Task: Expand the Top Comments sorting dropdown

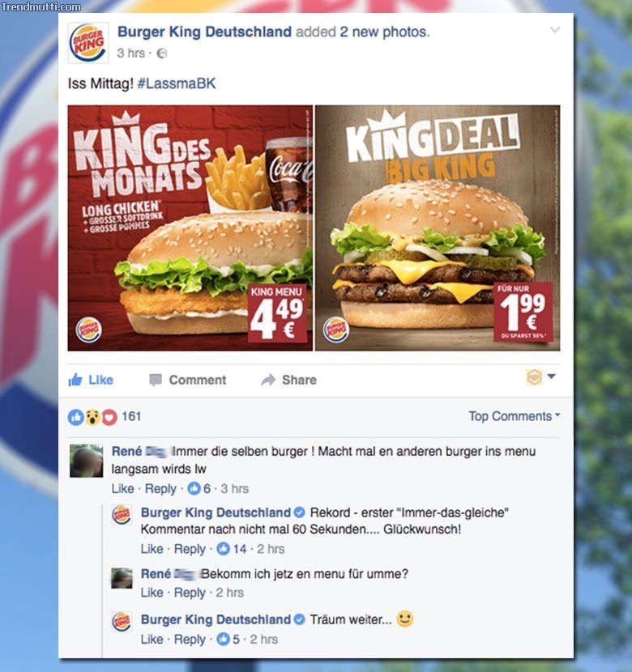Action: pos(514,416)
